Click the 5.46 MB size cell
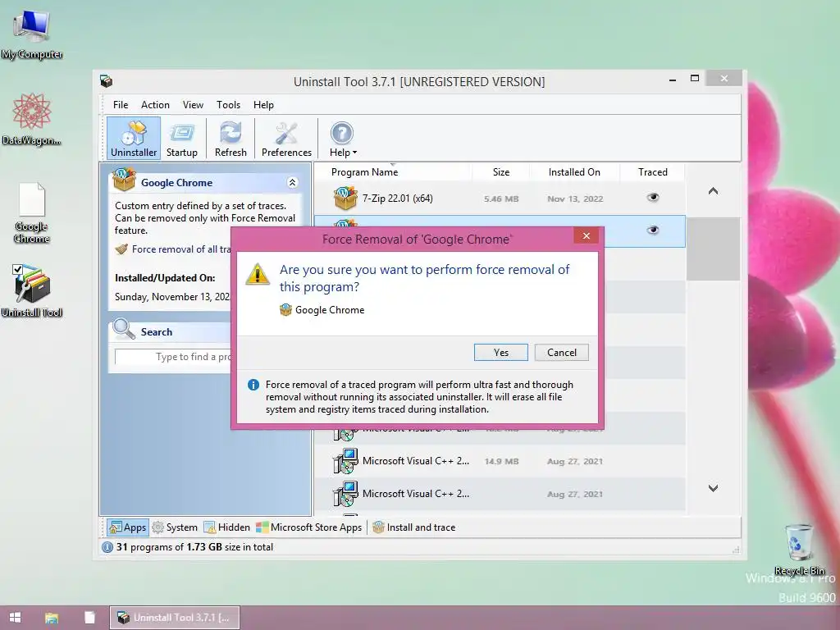Screen dimensions: 840x630 click(x=501, y=199)
